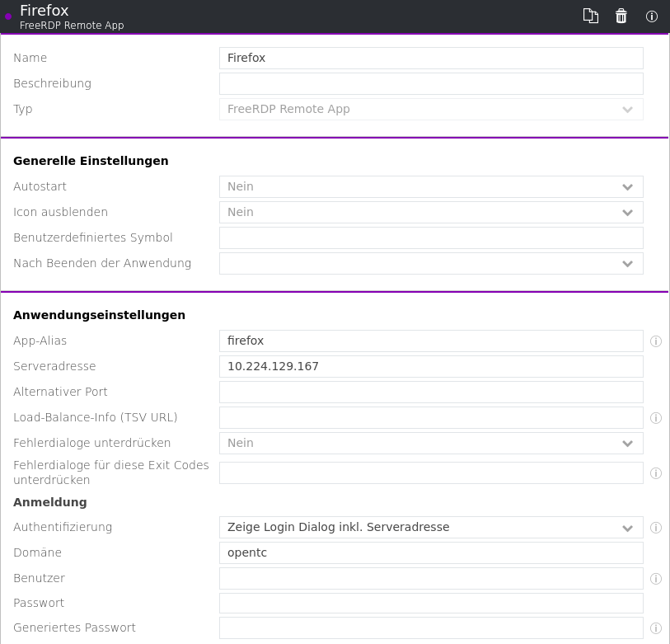Click the Beschreibung text field
Screen dimensions: 670x644
431,84
